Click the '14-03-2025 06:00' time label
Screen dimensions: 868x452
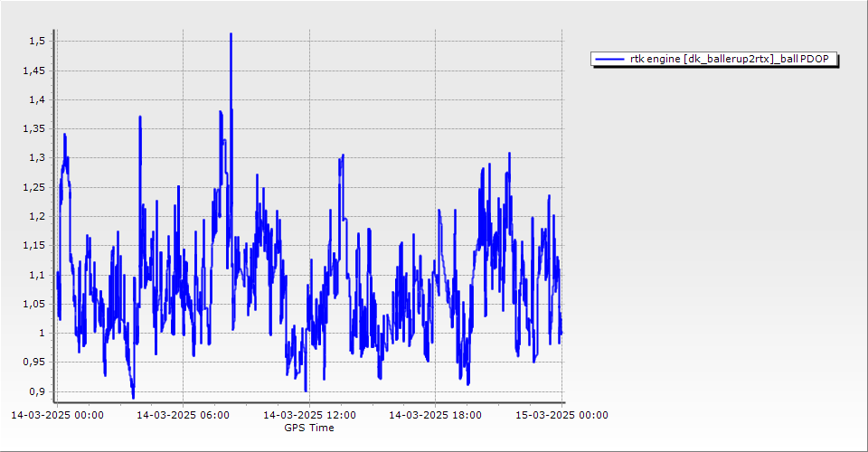click(x=184, y=415)
